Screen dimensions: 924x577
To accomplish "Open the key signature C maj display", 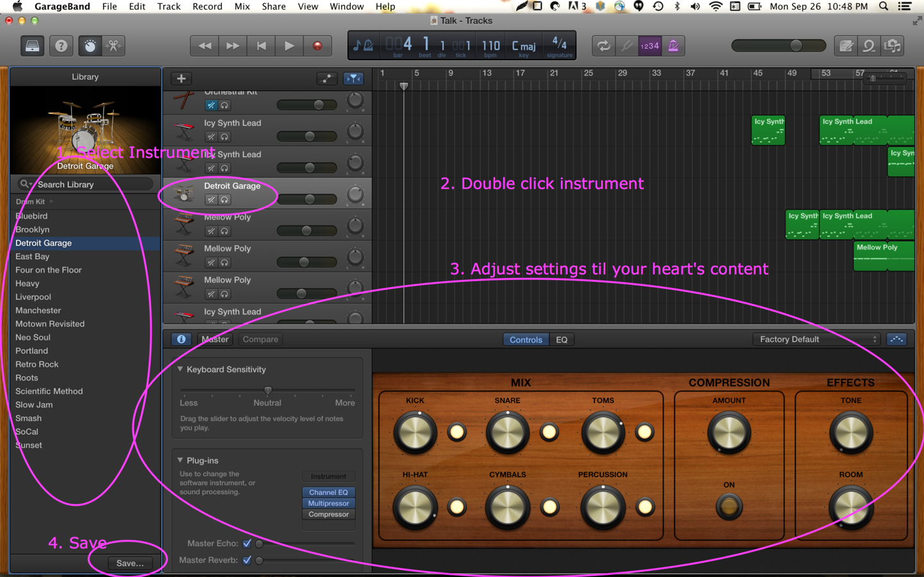I will (524, 46).
